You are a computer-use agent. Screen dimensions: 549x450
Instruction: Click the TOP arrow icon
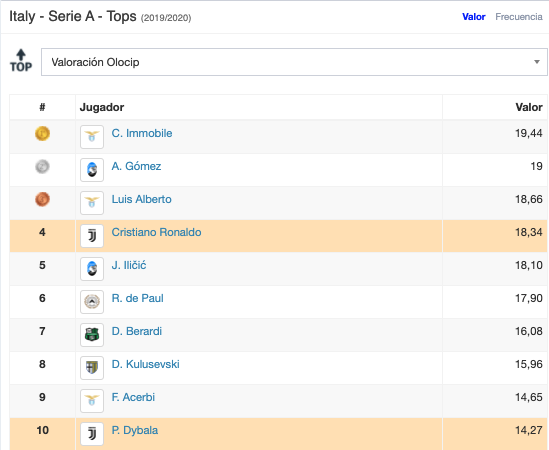[x=21, y=60]
